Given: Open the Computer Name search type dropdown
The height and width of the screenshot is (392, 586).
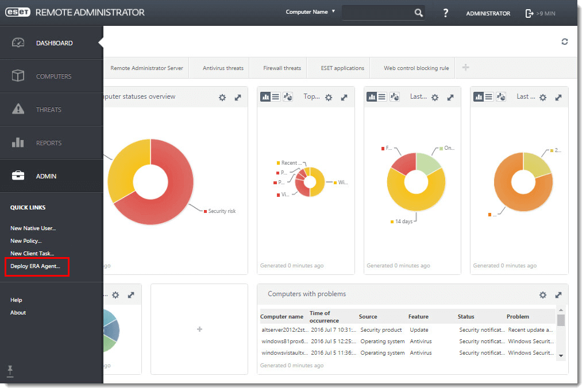Looking at the screenshot, I should [310, 12].
